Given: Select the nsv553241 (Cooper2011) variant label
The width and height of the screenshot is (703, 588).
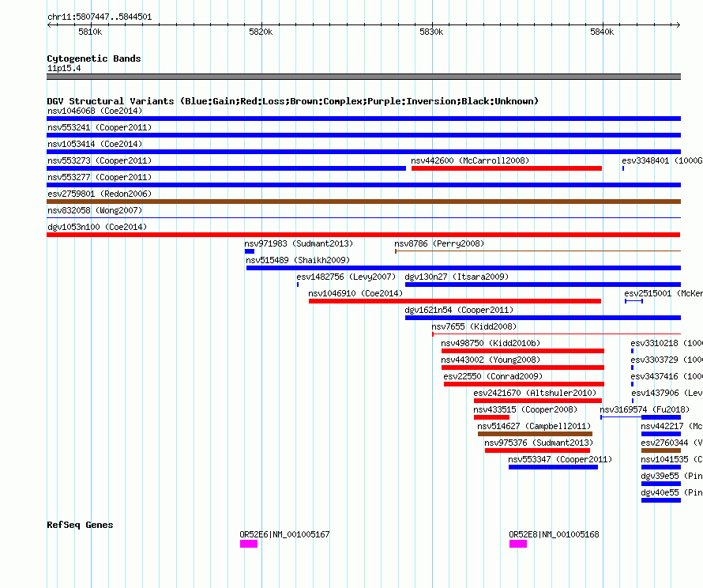Looking at the screenshot, I should point(100,127).
